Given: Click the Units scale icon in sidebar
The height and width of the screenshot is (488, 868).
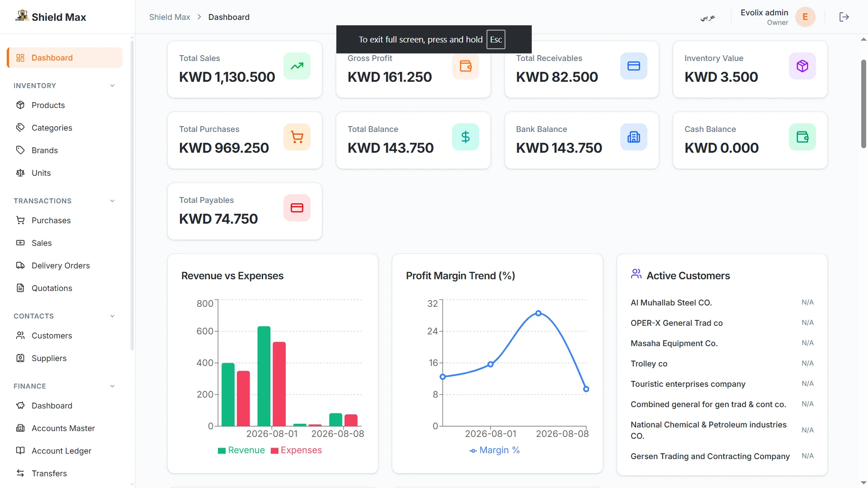Looking at the screenshot, I should pos(20,173).
